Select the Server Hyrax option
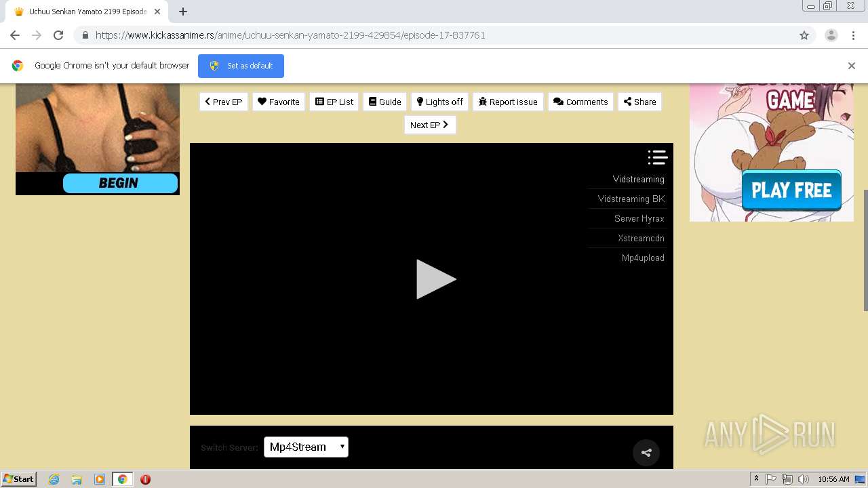 (639, 218)
